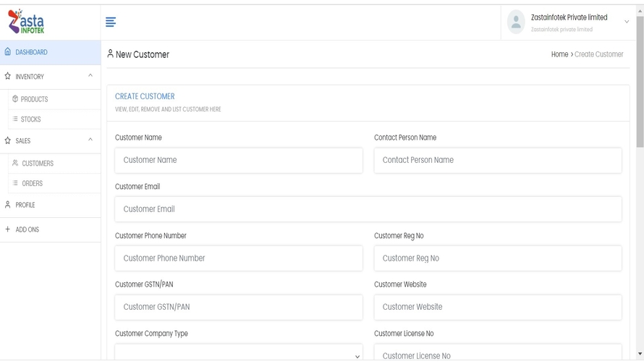
Task: Collapse the Inventory menu section
Action: click(90, 76)
